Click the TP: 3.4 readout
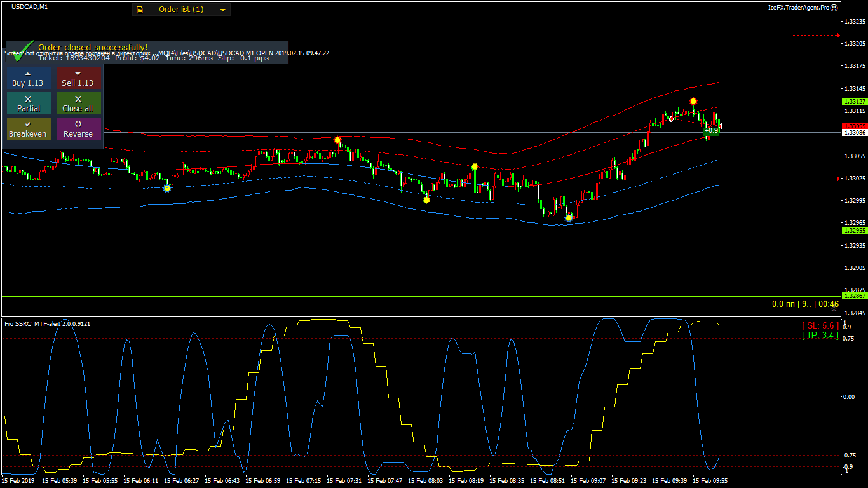868x488 pixels. point(820,335)
